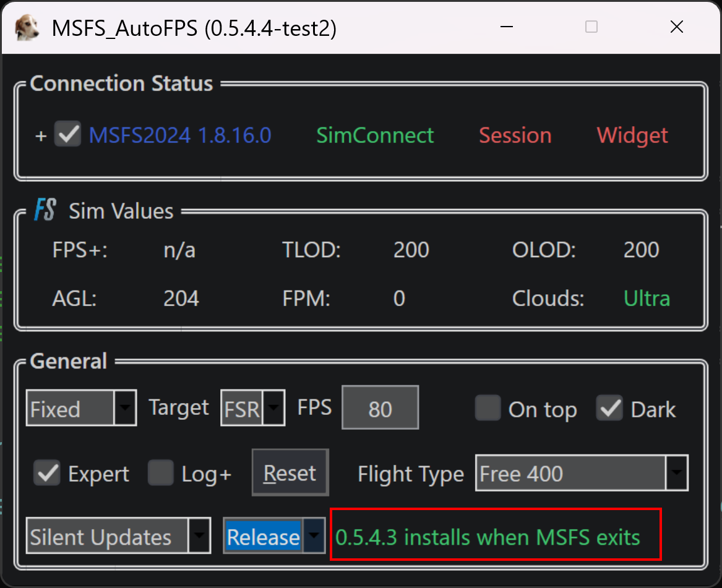
Task: Click the red Session status
Action: [x=515, y=135]
